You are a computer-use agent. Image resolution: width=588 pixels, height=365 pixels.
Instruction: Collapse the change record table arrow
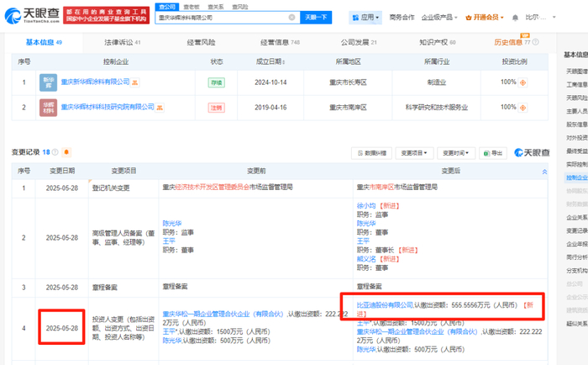544,172
